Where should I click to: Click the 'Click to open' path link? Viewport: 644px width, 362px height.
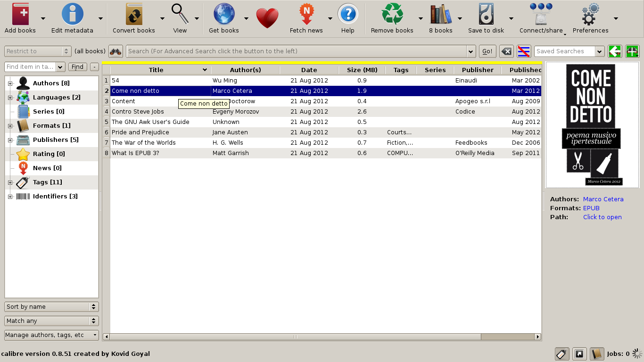click(602, 217)
